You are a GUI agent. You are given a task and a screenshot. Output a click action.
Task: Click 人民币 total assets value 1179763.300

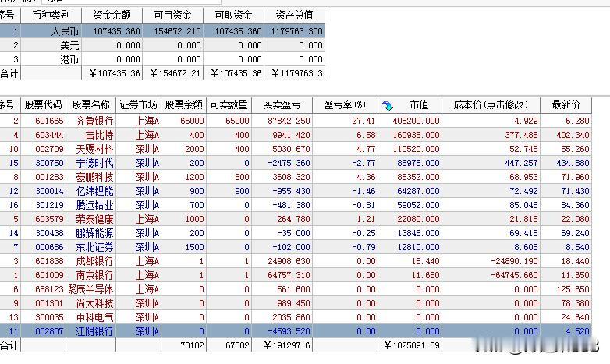point(297,31)
